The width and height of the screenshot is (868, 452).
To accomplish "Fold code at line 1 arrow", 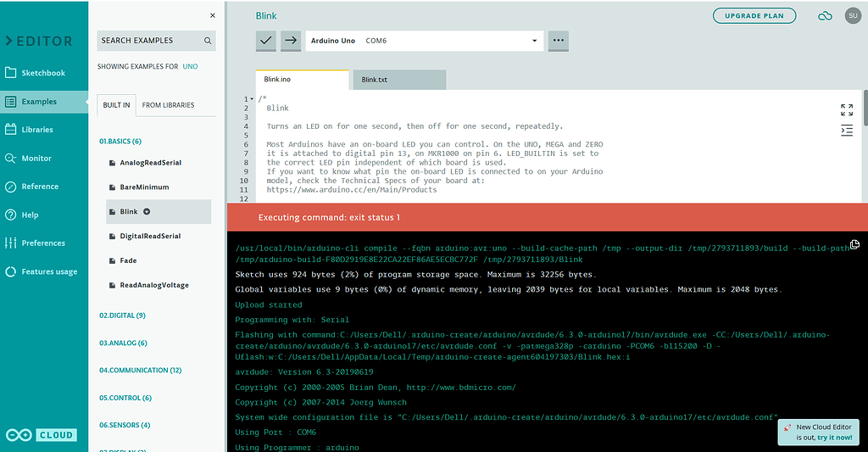I will click(x=252, y=99).
